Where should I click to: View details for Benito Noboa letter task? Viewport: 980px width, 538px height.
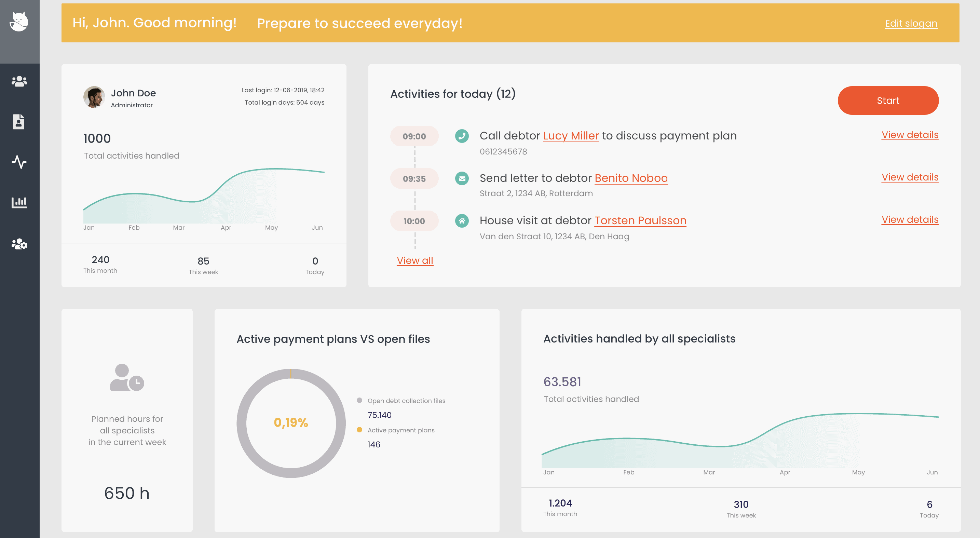coord(909,177)
